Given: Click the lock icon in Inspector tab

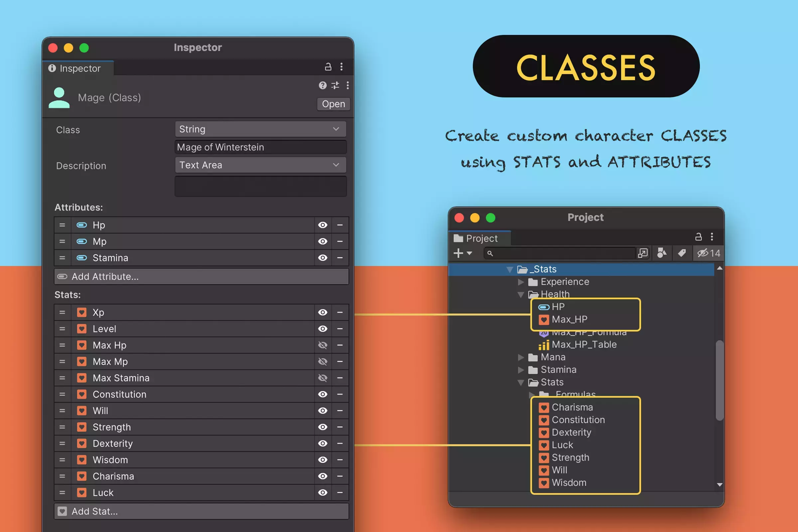Looking at the screenshot, I should coord(328,67).
